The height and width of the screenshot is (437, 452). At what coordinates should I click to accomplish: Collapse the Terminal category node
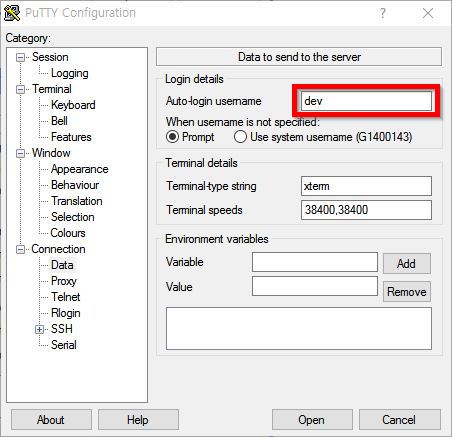click(x=21, y=89)
